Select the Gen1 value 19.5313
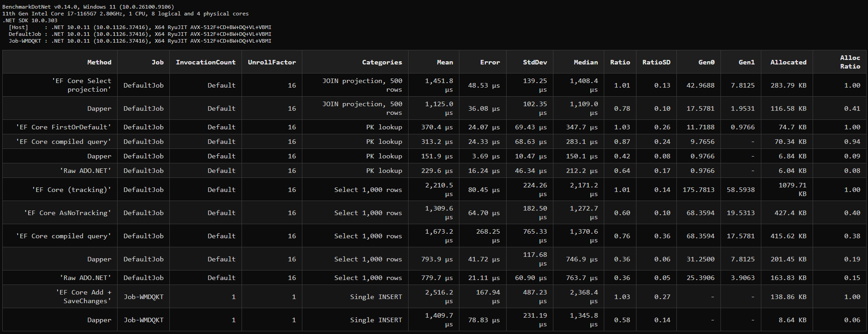Image resolution: width=868 pixels, height=334 pixels. (x=740, y=213)
